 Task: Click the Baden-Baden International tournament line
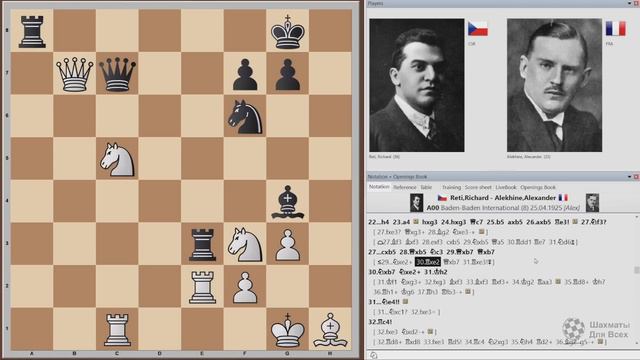click(x=503, y=208)
